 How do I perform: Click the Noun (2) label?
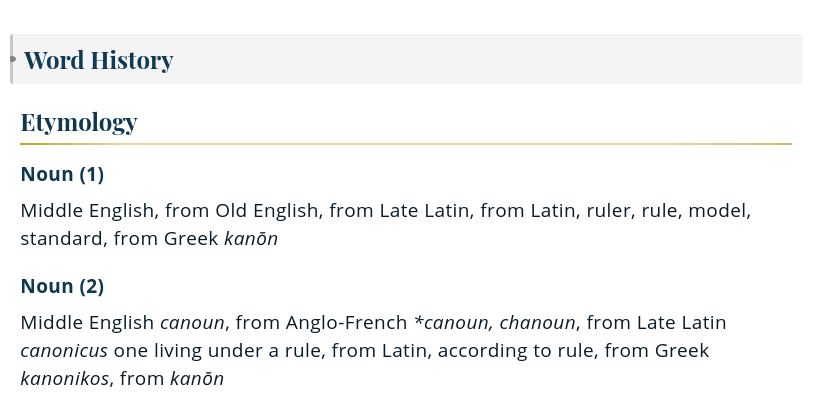point(62,287)
